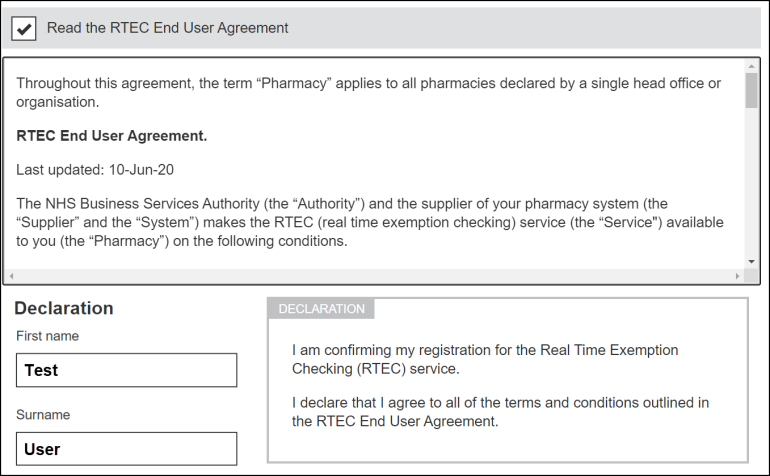Click the vertical scrollbar thumb in agreement
The height and width of the screenshot is (476, 770).
(751, 91)
